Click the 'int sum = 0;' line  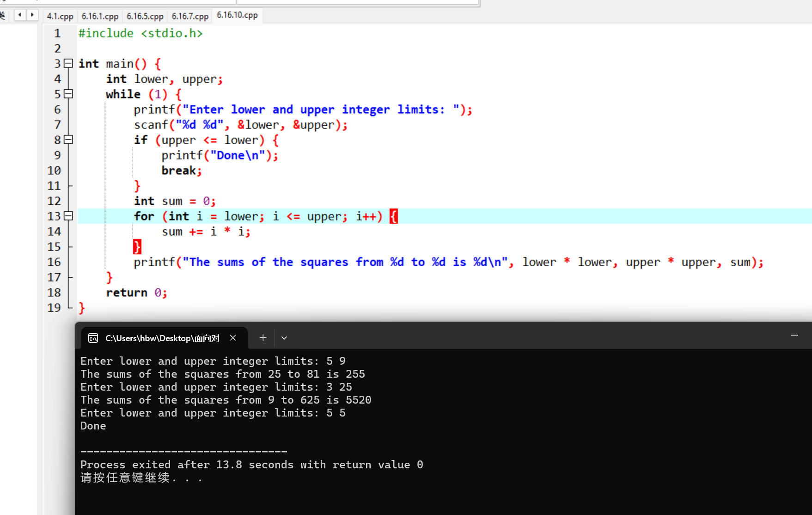tap(175, 201)
